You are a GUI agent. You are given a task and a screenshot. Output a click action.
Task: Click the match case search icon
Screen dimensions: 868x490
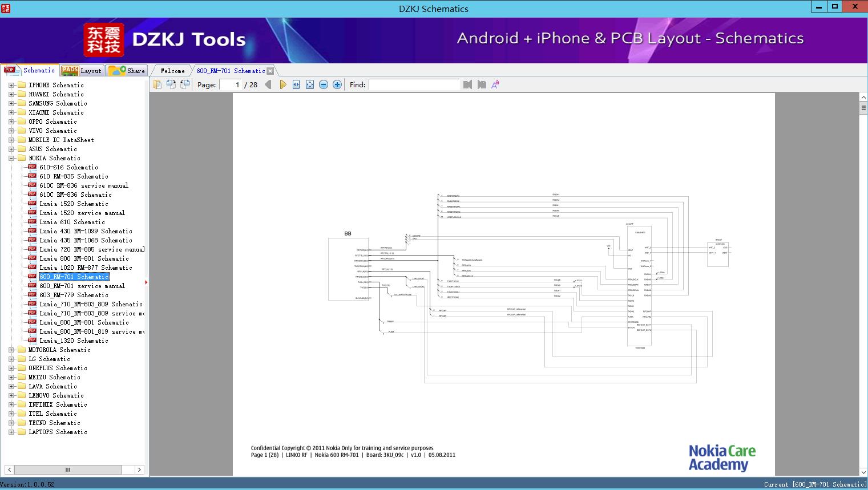495,84
